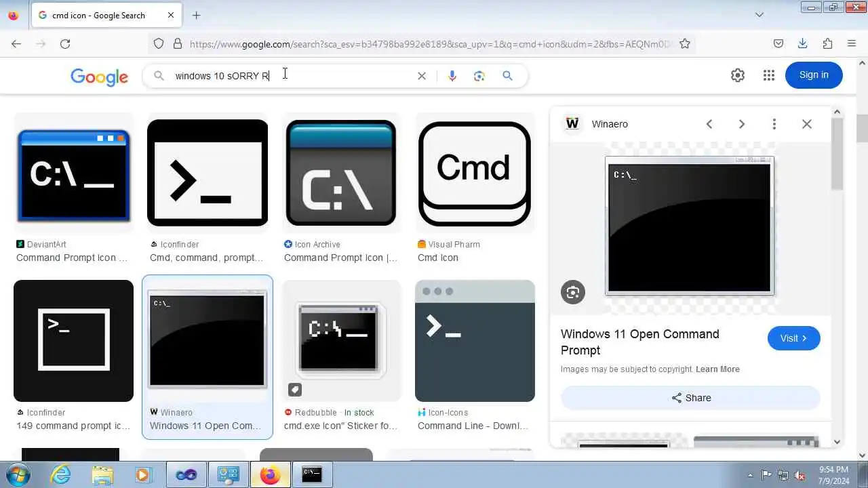Switch to the Command Prompt taskbar window

coord(312,474)
